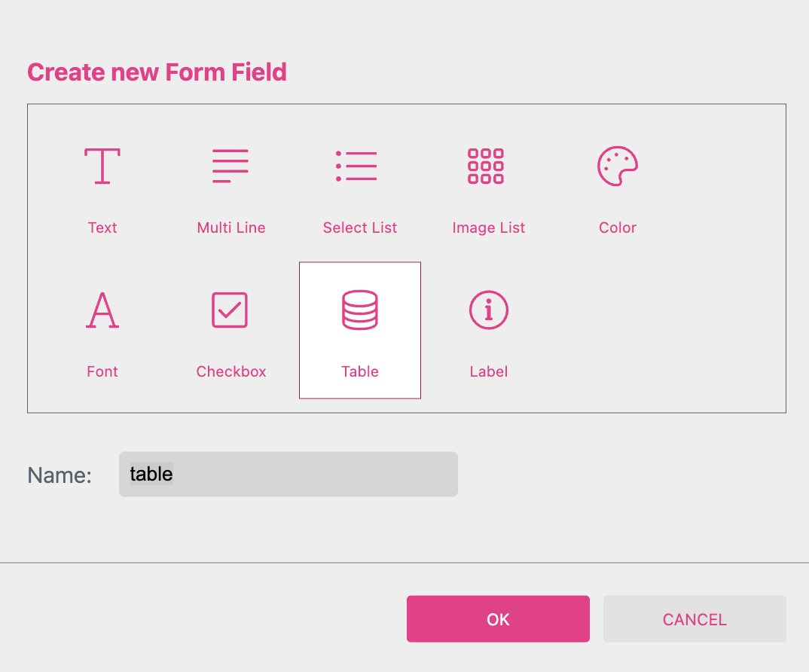The width and height of the screenshot is (809, 672).
Task: Click the "Image List" caption
Action: click(x=489, y=228)
